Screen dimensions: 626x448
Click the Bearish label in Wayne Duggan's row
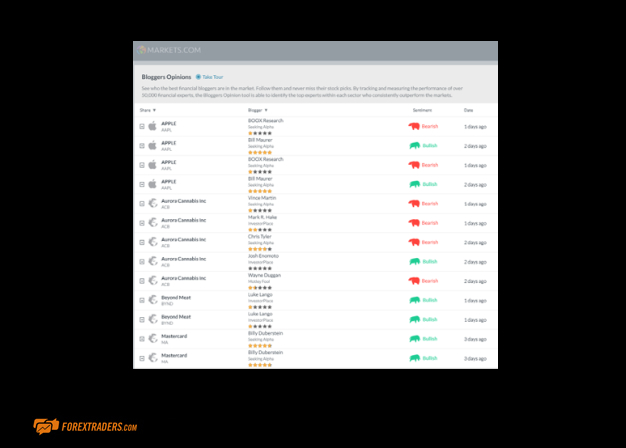(x=430, y=281)
